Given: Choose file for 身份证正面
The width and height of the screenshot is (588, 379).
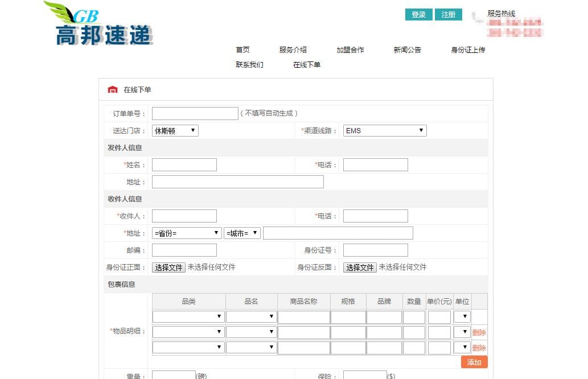Looking at the screenshot, I should pos(168,267).
